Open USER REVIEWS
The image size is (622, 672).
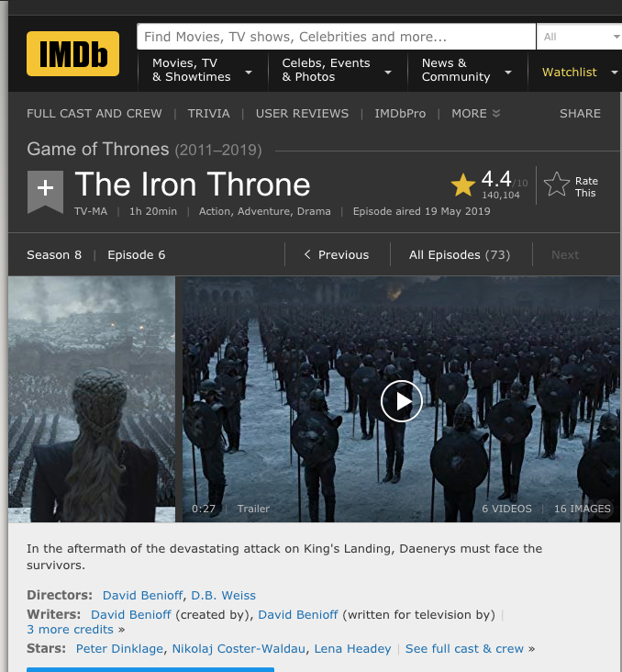(302, 114)
